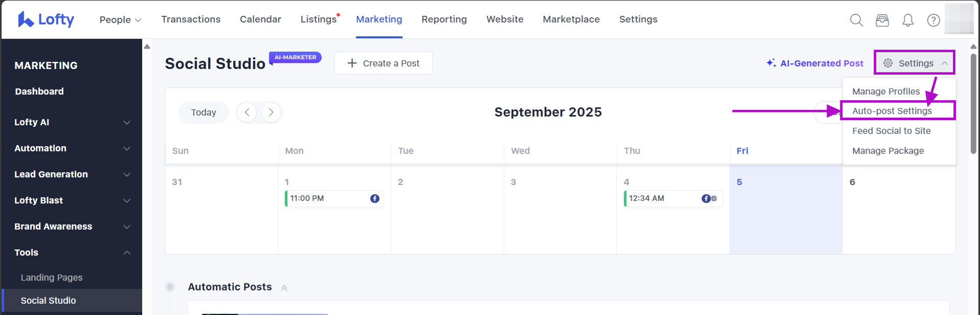Open the 12:34 AM scheduled post
The image size is (980, 315).
coord(673,198)
